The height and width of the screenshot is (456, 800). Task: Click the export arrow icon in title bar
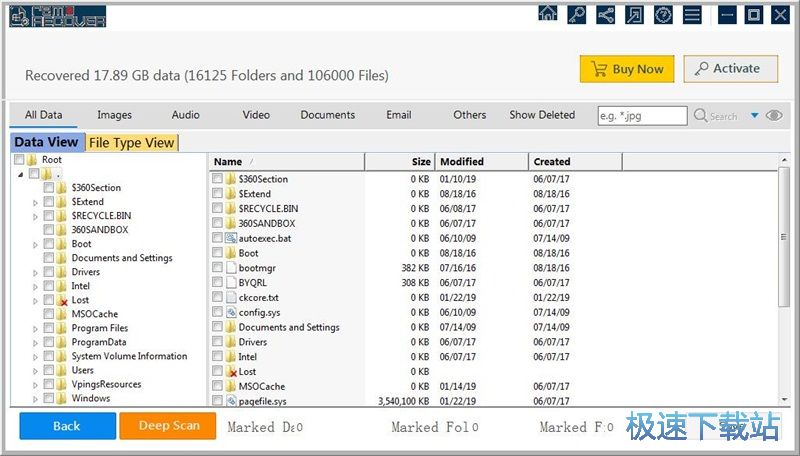[x=634, y=15]
